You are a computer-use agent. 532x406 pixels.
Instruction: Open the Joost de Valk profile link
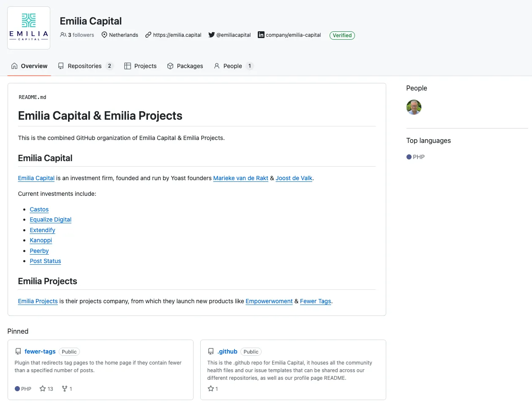tap(294, 178)
